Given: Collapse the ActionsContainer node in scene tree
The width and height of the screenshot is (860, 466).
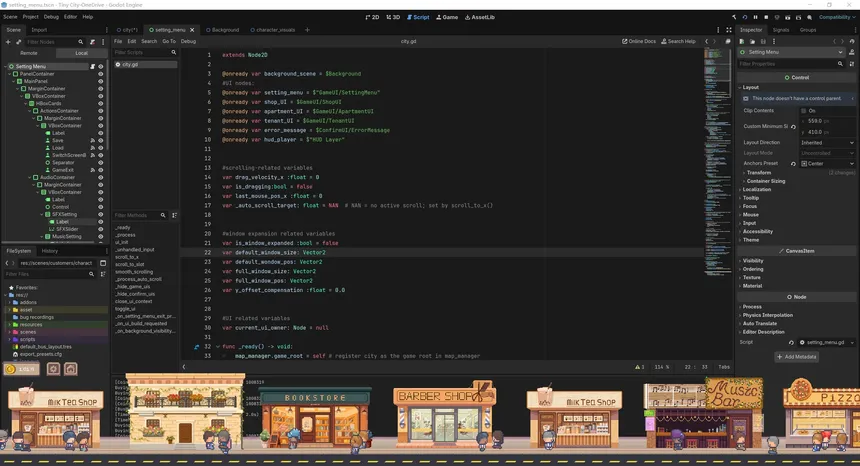Looking at the screenshot, I should tap(30, 111).
